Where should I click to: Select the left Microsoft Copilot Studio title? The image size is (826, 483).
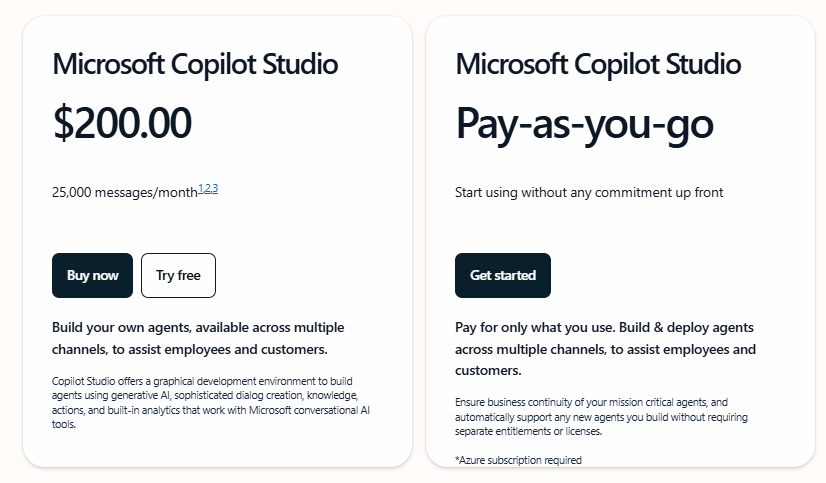tap(195, 64)
